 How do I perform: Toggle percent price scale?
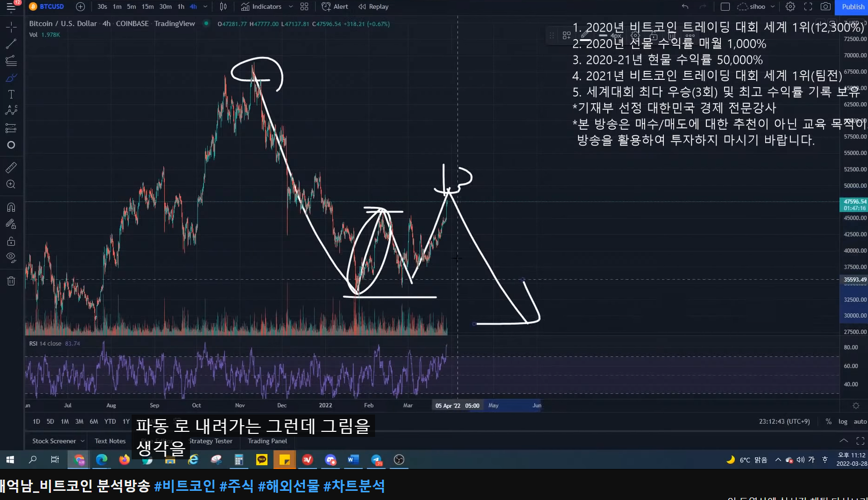tap(828, 422)
